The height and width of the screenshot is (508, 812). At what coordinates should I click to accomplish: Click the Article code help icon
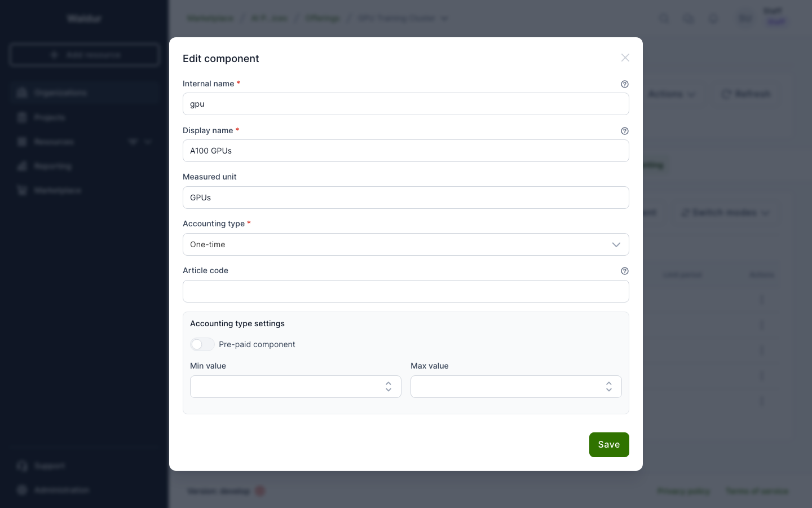point(625,271)
